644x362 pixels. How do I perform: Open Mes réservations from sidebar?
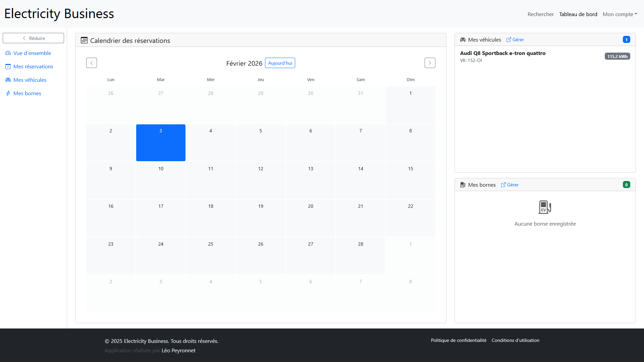[x=33, y=67]
